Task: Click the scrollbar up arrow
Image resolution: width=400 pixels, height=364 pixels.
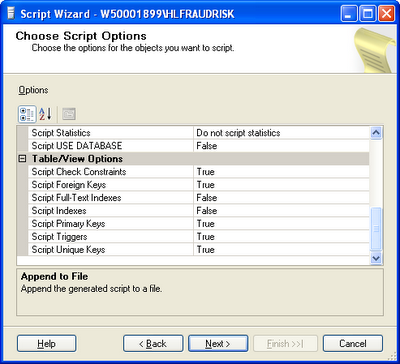Action: [376, 133]
